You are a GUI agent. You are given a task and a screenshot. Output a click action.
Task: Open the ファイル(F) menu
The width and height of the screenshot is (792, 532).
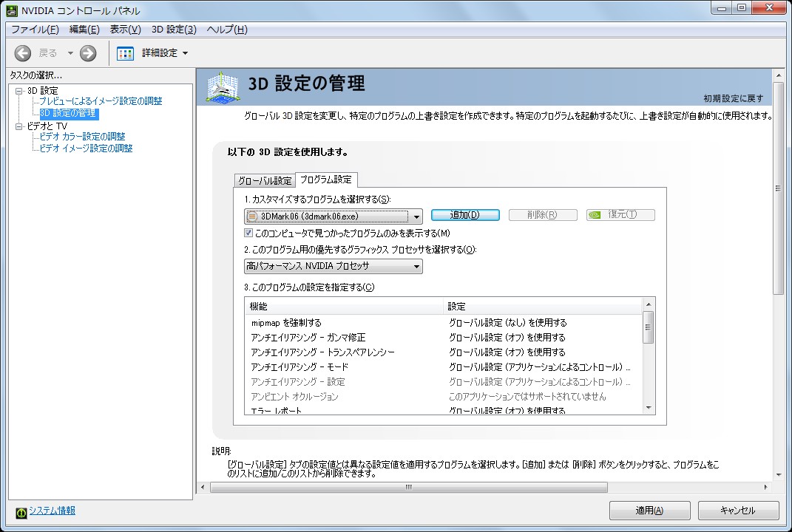click(35, 30)
